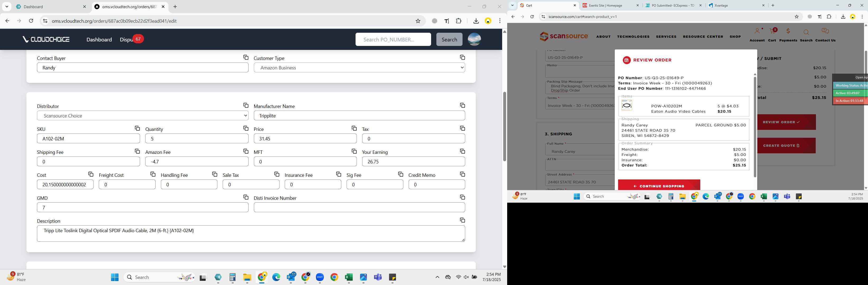Open the user profile avatar

[474, 39]
